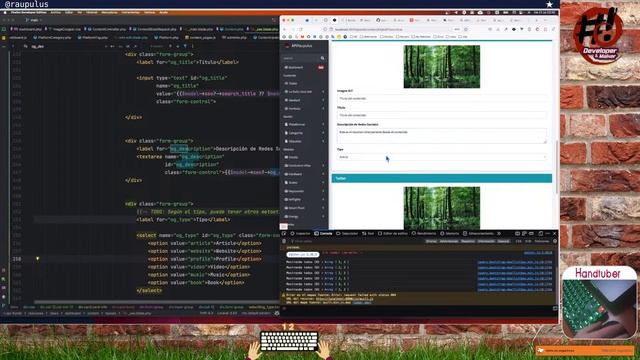Click the Descripción de Redes Sociales textarea
640x360 pixels.
(442, 136)
